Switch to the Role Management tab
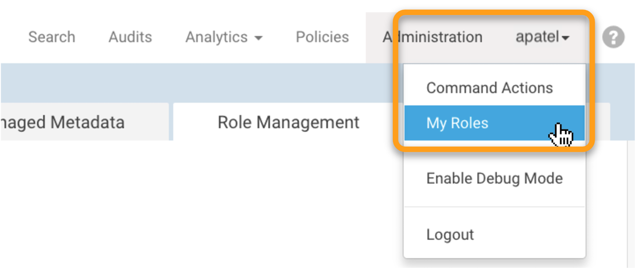The width and height of the screenshot is (644, 270). point(288,122)
